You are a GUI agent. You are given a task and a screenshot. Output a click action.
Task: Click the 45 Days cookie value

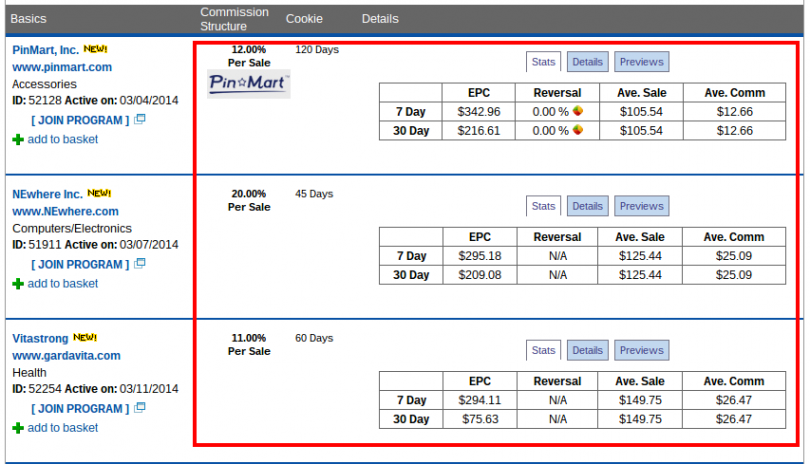tap(314, 194)
